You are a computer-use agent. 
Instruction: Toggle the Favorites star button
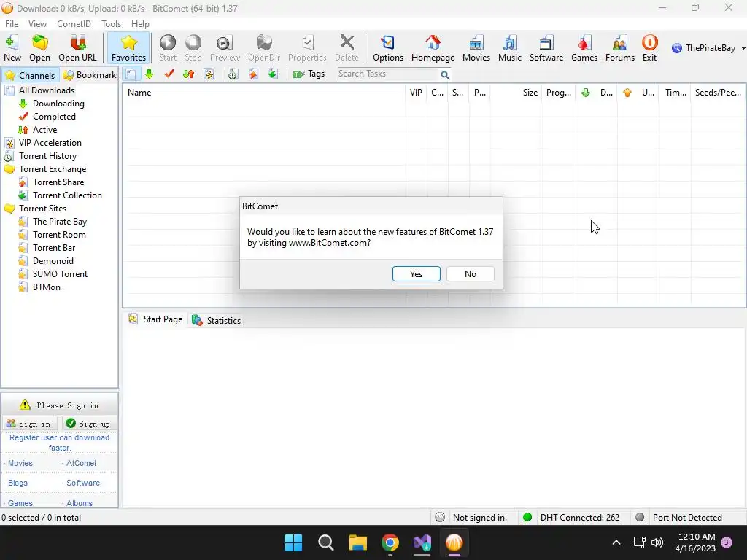click(128, 48)
